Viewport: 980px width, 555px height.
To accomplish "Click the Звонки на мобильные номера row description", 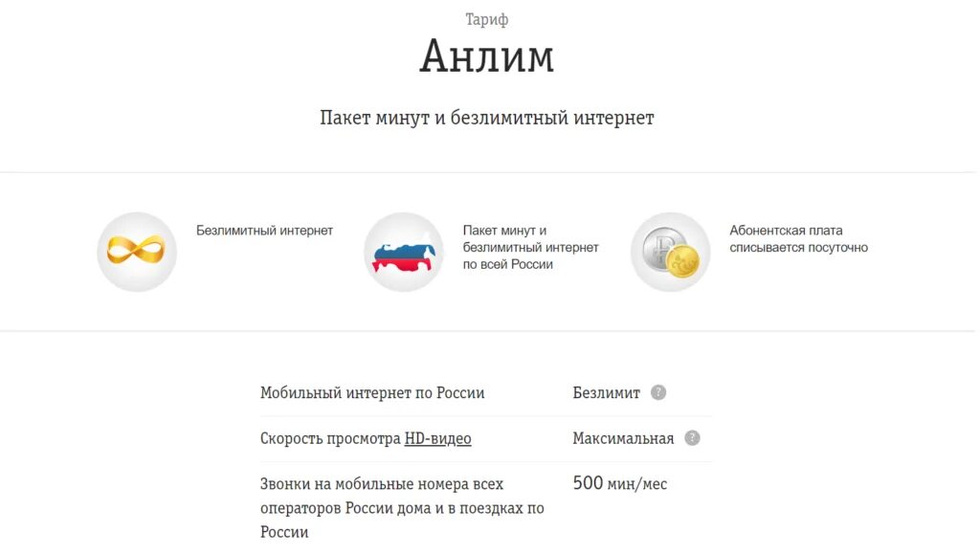I will point(402,508).
